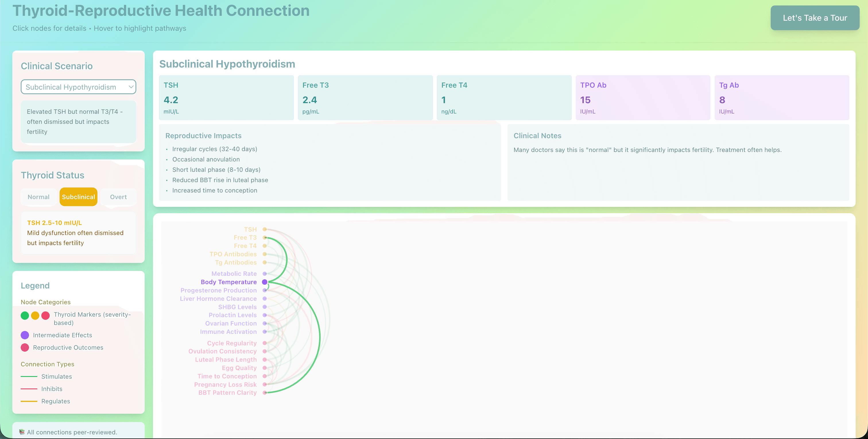Expand the scenario selector chevron

pos(131,87)
